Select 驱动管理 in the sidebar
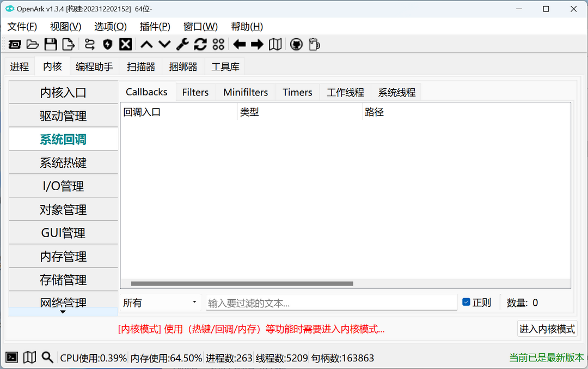Screen dimensions: 588x369 click(63, 116)
